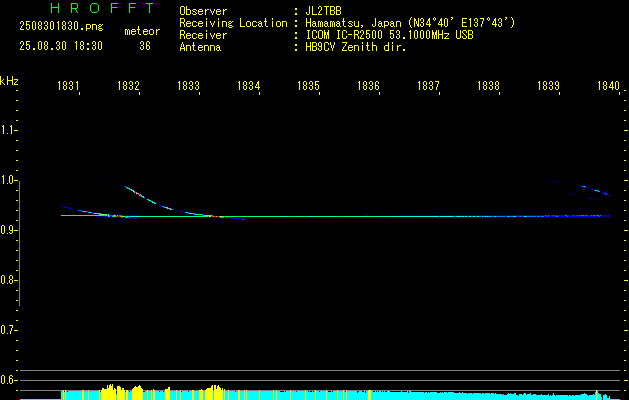
Task: Click the 1834 time axis marker
Action: [x=249, y=86]
